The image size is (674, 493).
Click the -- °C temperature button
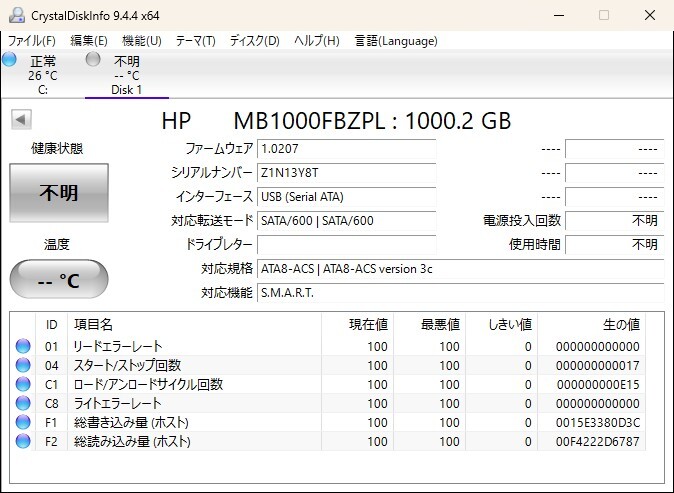[59, 279]
